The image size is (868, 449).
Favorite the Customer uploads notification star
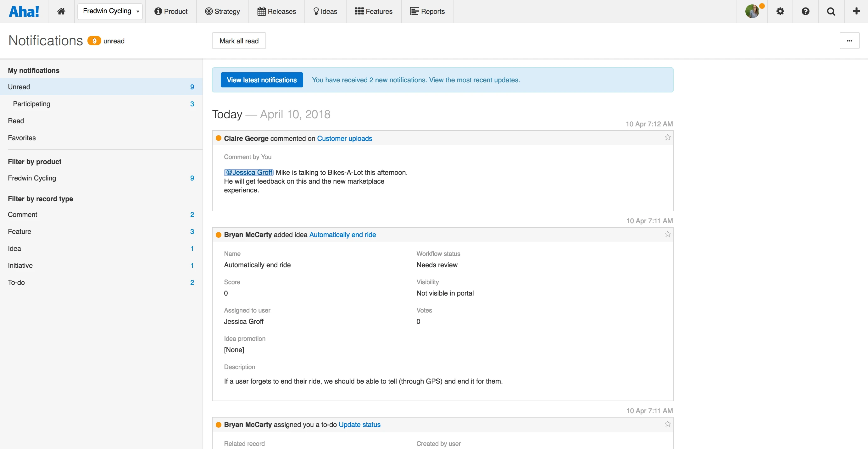click(x=667, y=137)
